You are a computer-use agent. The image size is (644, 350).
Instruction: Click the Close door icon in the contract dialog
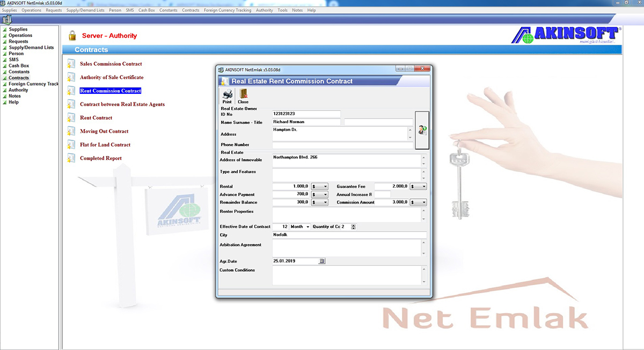[x=243, y=95]
